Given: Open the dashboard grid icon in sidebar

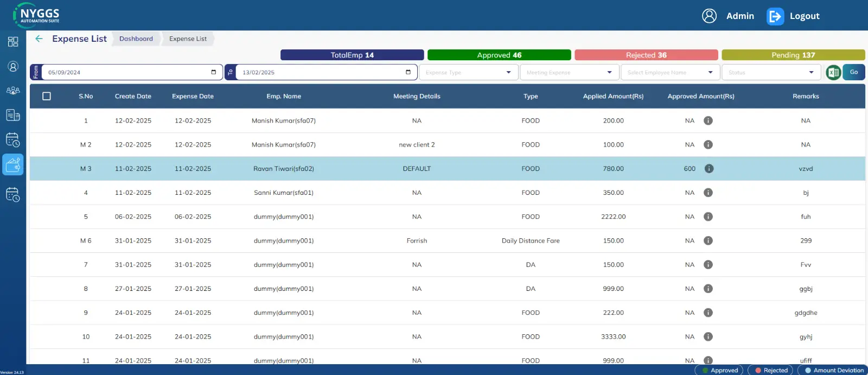Looking at the screenshot, I should click(x=13, y=42).
